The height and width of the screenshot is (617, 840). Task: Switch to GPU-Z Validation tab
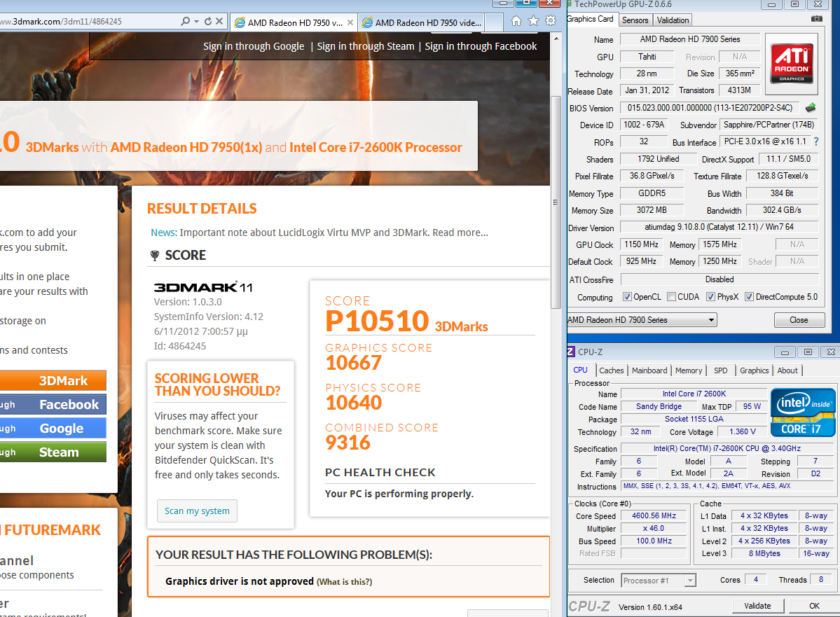pyautogui.click(x=673, y=20)
